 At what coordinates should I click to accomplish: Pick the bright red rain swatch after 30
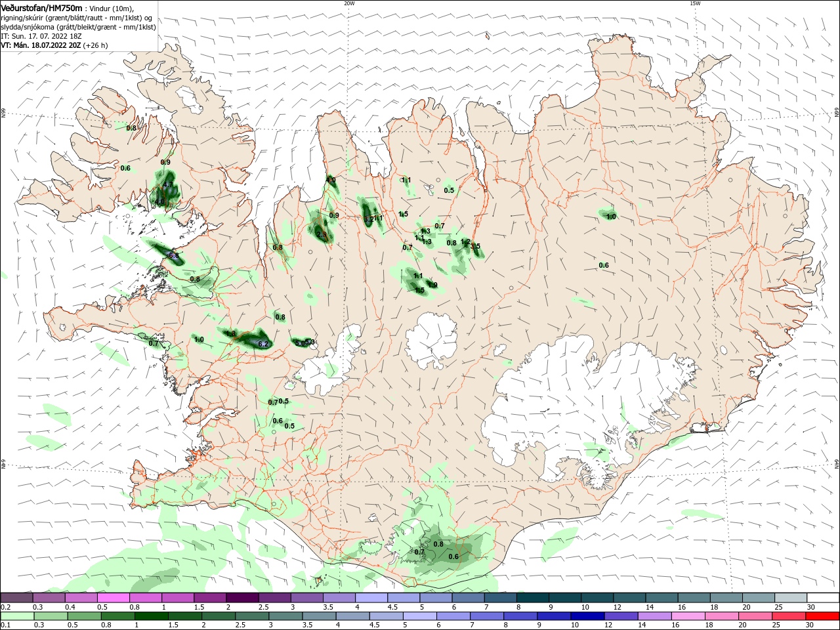pyautogui.click(x=823, y=616)
